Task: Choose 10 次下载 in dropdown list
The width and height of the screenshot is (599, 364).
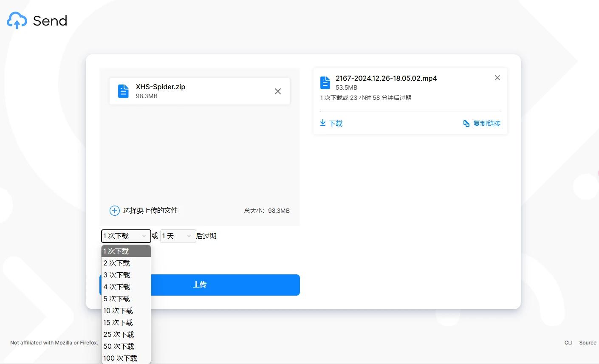Action: (x=118, y=311)
